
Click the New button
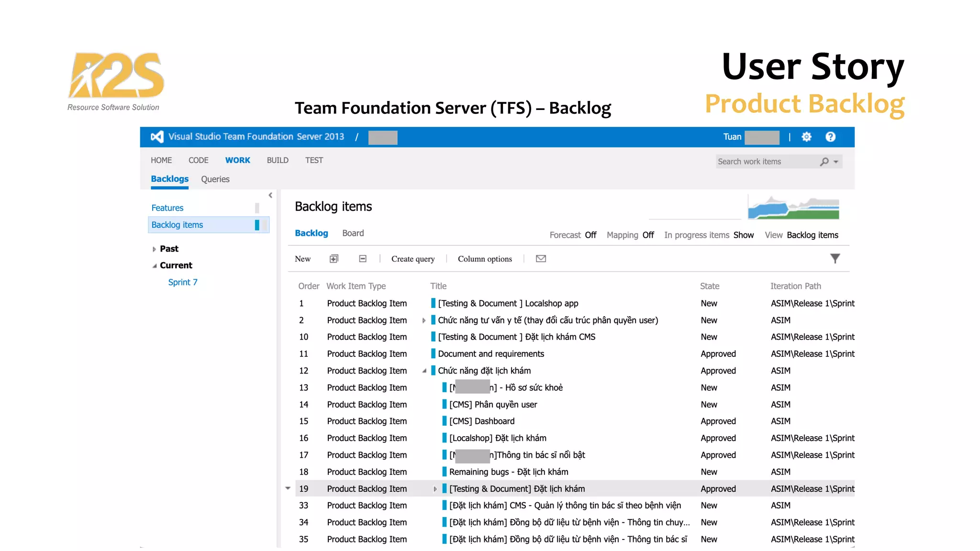click(303, 259)
